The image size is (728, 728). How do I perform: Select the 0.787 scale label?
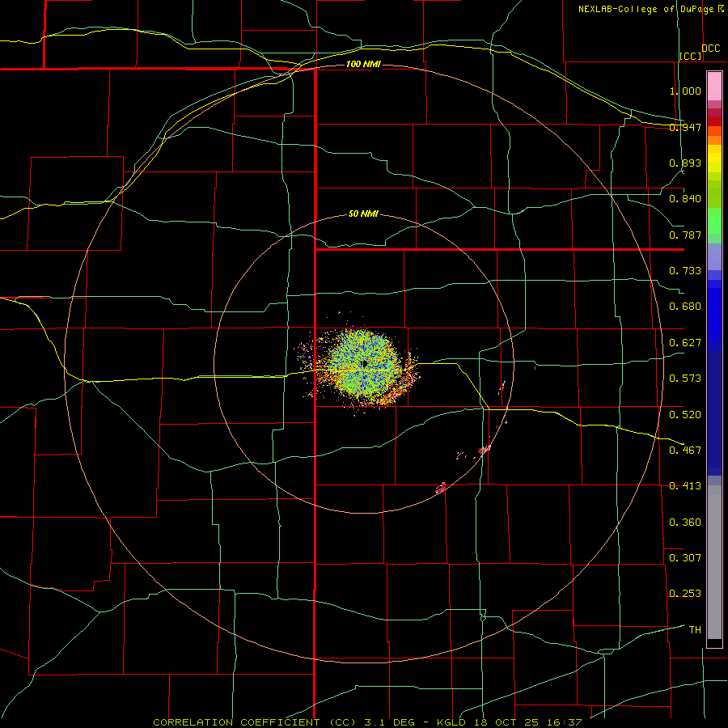pyautogui.click(x=685, y=235)
